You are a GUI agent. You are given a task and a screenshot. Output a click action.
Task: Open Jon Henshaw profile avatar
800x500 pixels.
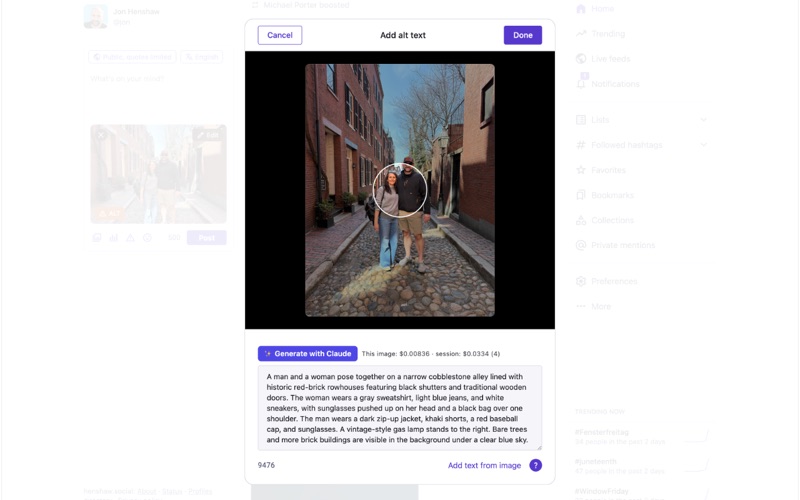click(95, 16)
